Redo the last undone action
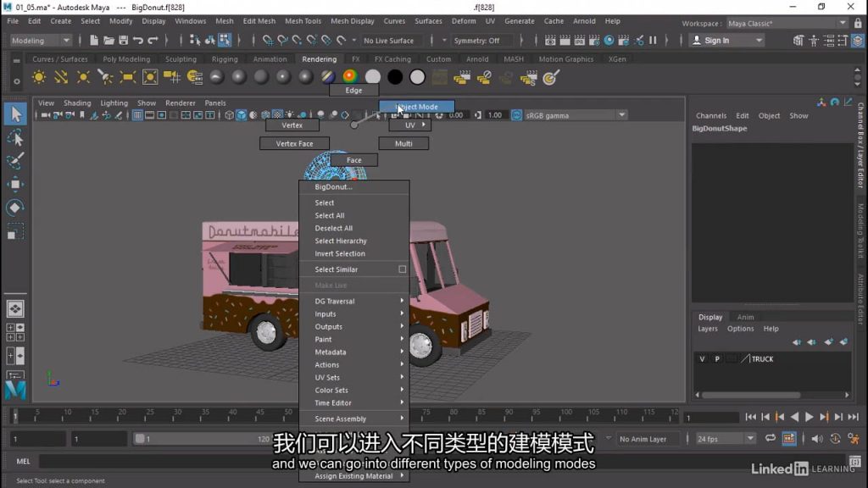This screenshot has width=868, height=488. point(153,41)
